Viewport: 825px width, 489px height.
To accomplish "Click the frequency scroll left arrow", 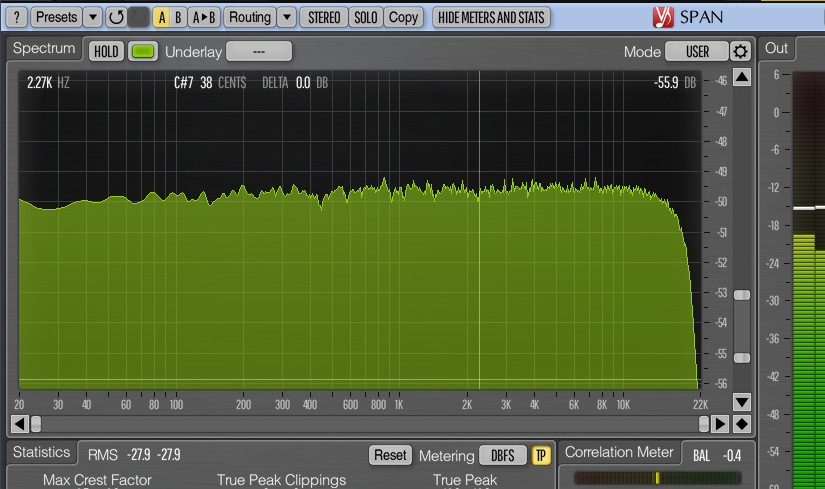I will tap(19, 424).
